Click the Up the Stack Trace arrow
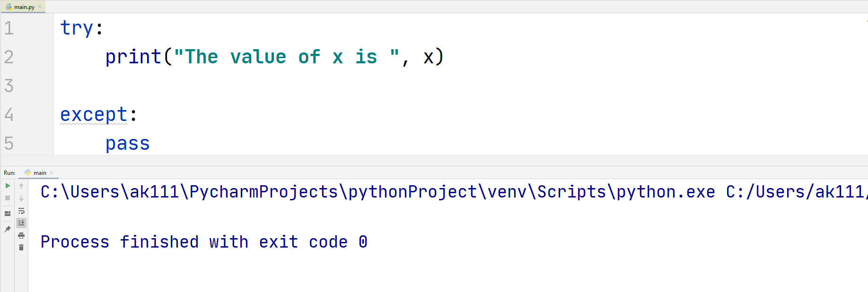Viewport: 868px width, 292px height. [x=21, y=186]
